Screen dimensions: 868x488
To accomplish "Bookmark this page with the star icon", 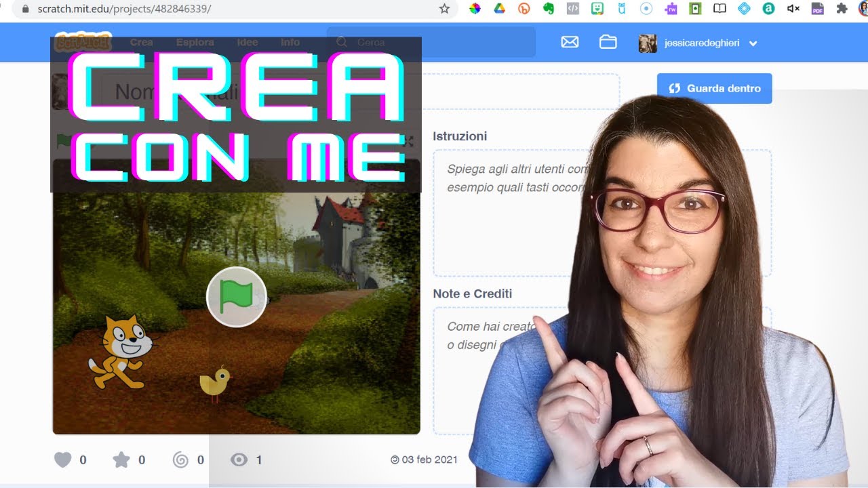I will (444, 9).
